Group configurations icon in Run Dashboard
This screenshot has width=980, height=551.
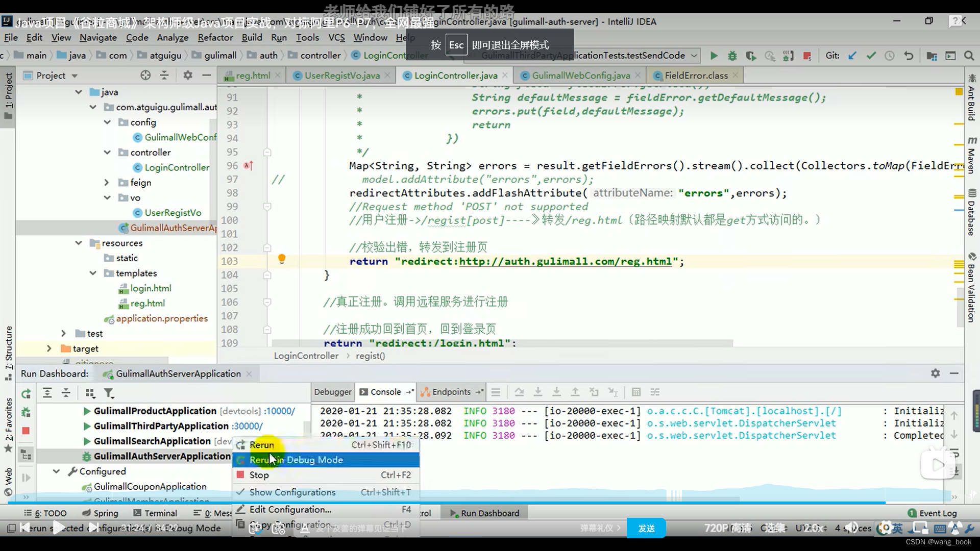pos(90,393)
